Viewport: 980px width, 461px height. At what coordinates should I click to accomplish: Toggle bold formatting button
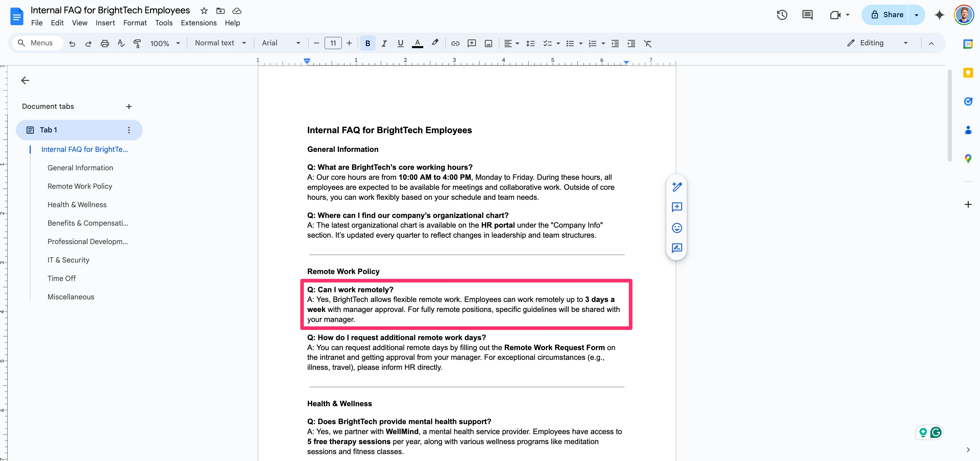click(367, 43)
